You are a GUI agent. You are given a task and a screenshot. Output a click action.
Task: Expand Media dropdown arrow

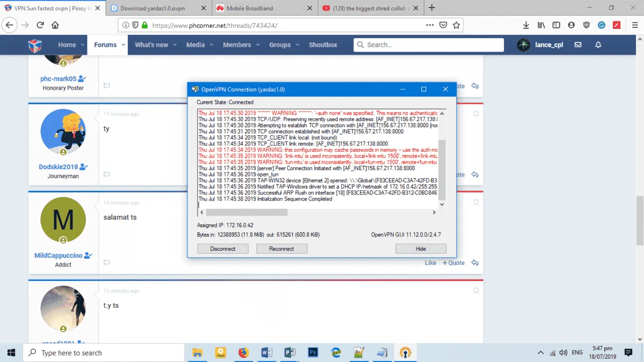(x=211, y=45)
